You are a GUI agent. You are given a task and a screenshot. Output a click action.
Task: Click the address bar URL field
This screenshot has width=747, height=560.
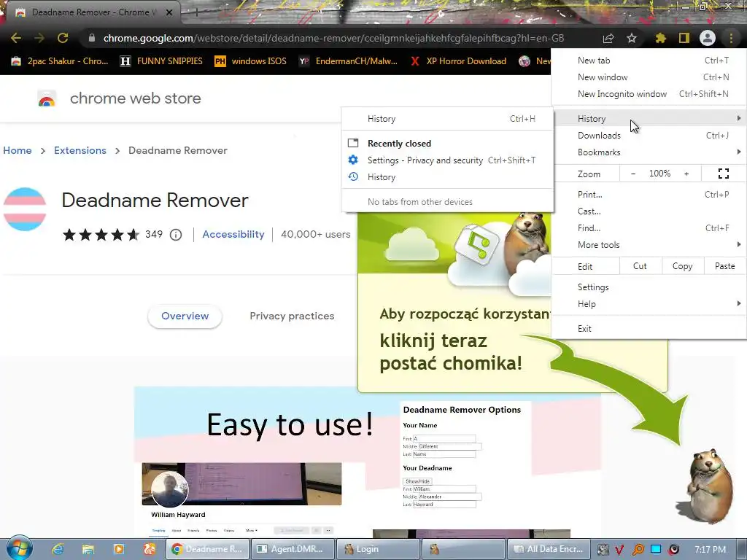tap(333, 38)
